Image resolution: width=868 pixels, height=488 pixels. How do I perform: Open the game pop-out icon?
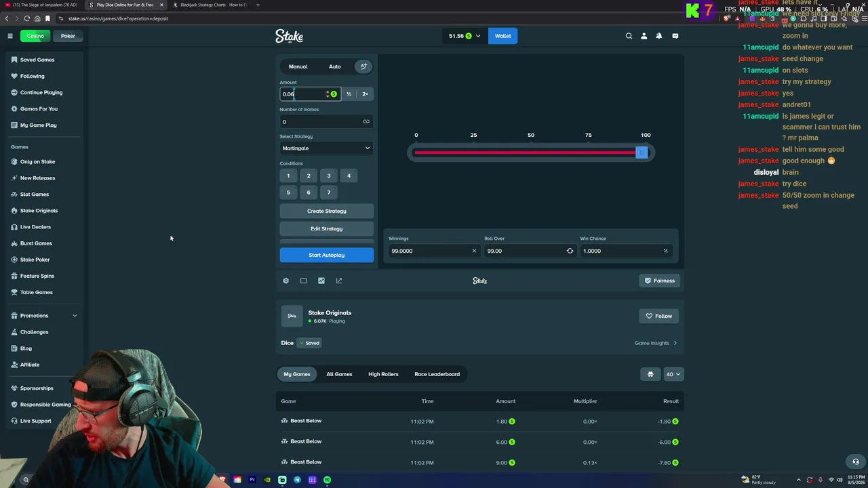pyautogui.click(x=339, y=281)
